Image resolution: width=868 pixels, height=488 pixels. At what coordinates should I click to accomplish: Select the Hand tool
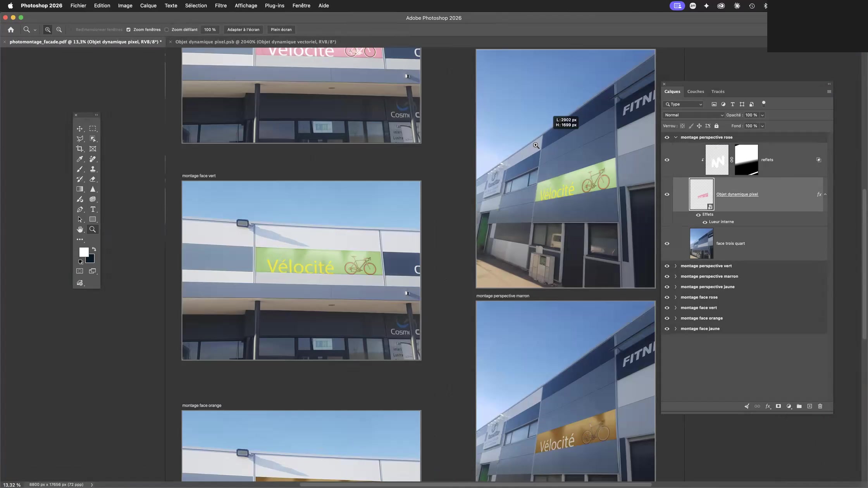pyautogui.click(x=79, y=229)
